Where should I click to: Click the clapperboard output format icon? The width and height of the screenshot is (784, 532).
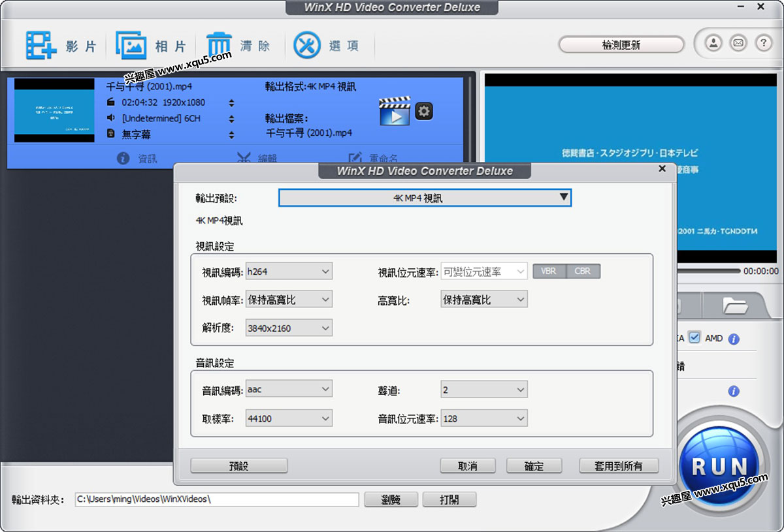(395, 111)
